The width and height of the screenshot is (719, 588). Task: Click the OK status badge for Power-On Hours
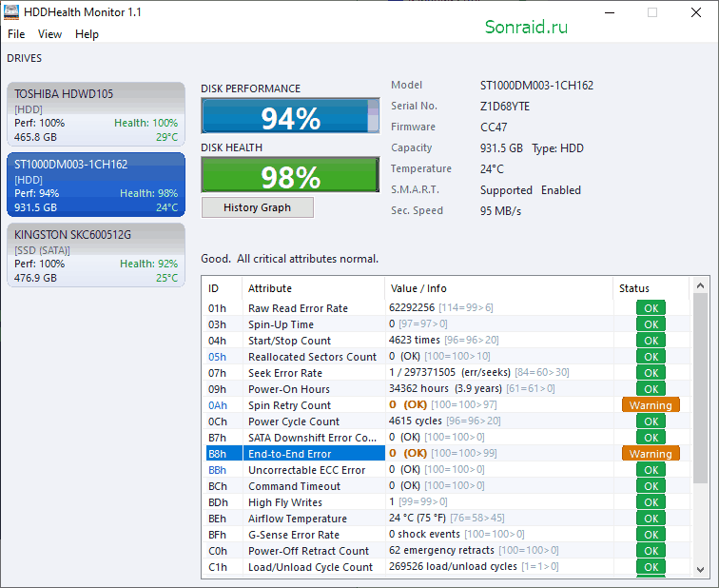[x=651, y=389]
